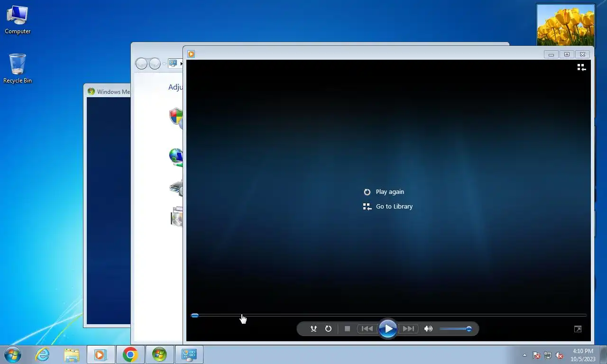Click the Windows Media Center window title icon
The height and width of the screenshot is (364, 607).
click(91, 91)
